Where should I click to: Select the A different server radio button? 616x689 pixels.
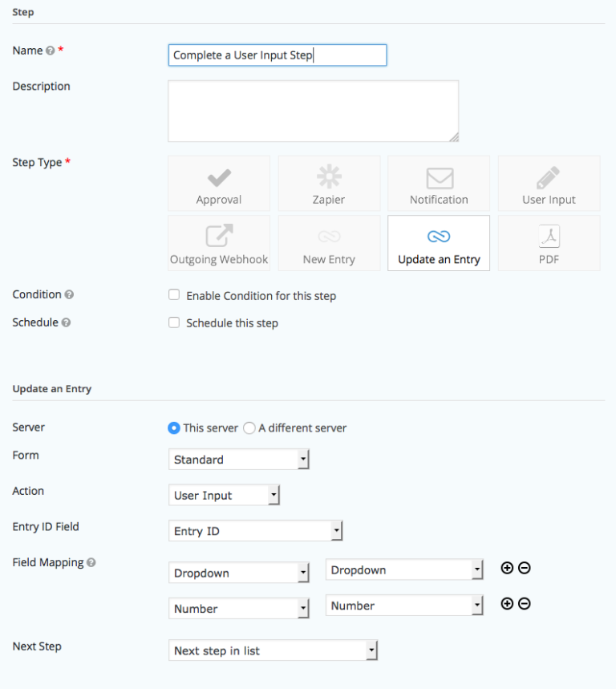pyautogui.click(x=249, y=428)
